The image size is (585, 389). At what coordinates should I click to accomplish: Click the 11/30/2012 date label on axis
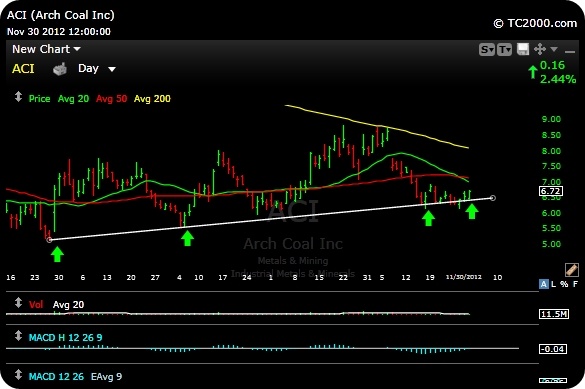(464, 277)
